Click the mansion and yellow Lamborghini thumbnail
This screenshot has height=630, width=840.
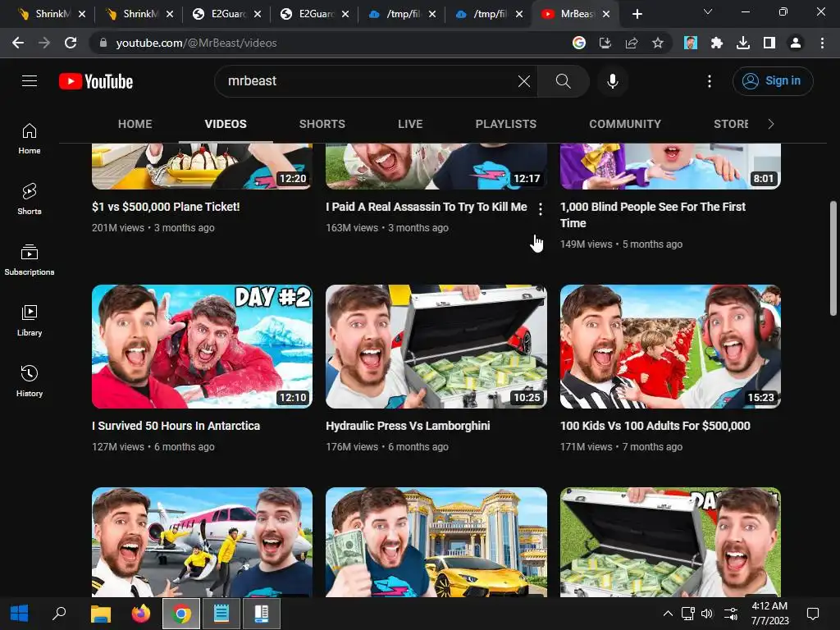(x=436, y=541)
